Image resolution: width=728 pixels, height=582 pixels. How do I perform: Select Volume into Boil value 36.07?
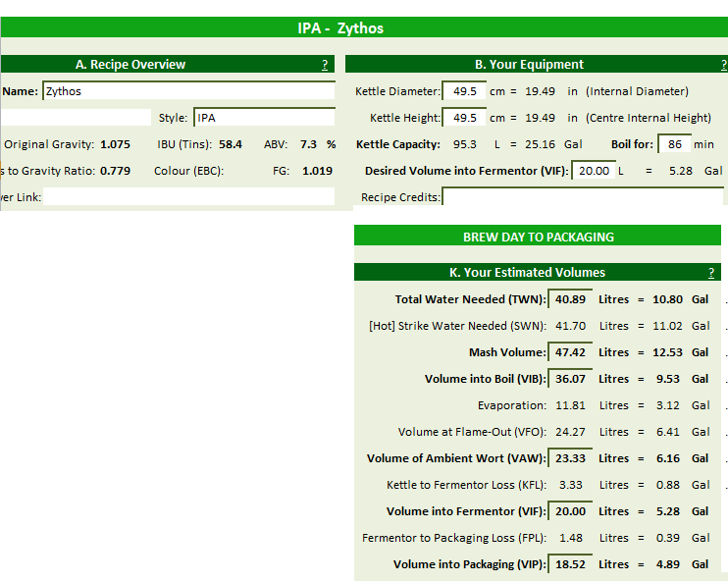coord(570,379)
